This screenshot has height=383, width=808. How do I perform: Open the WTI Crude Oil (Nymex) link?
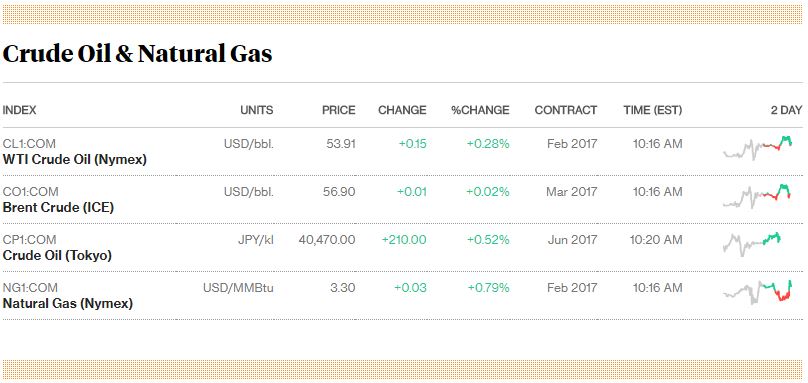coord(75,160)
